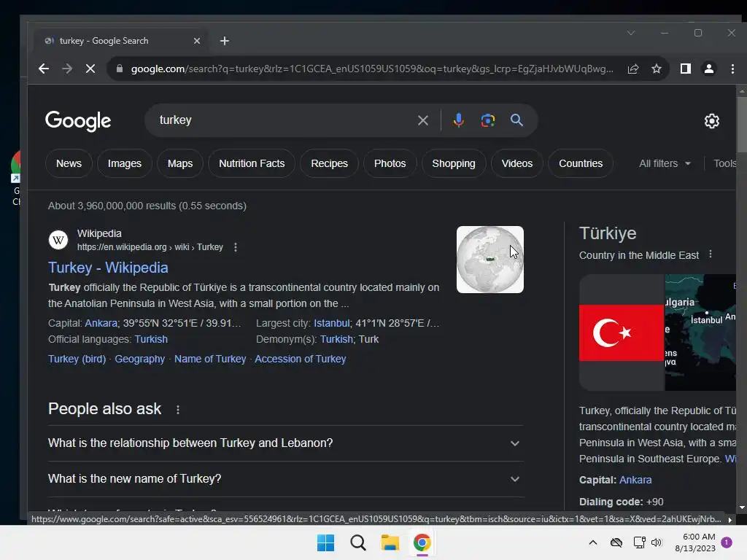Image resolution: width=747 pixels, height=560 pixels.
Task: Open the Turkish official language link
Action: tap(151, 339)
